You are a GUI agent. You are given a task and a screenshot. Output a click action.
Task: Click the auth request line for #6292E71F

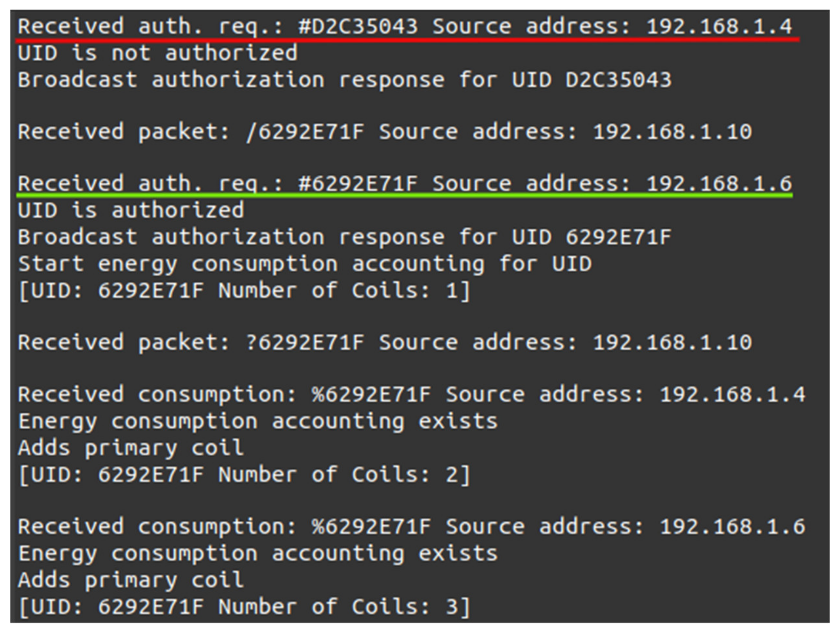[404, 184]
